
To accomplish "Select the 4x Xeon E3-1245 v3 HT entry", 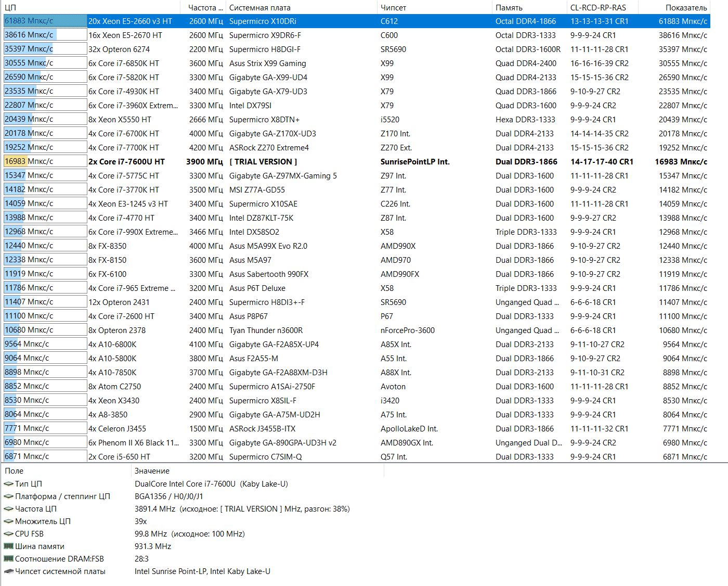I will 128,204.
